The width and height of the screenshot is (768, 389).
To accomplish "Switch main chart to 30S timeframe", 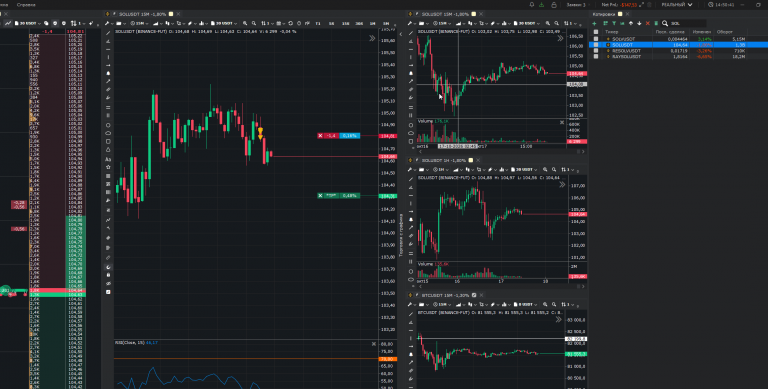I will click(x=359, y=23).
